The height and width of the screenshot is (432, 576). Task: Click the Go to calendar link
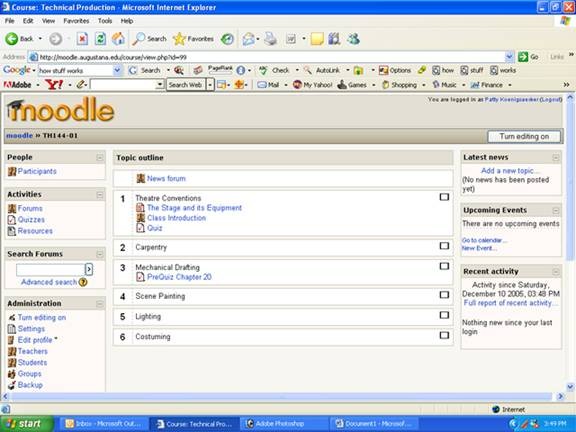pyautogui.click(x=484, y=240)
